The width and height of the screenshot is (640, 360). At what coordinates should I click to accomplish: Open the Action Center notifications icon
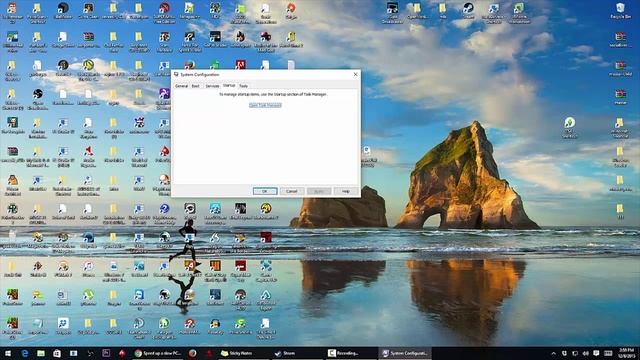pos(596,353)
